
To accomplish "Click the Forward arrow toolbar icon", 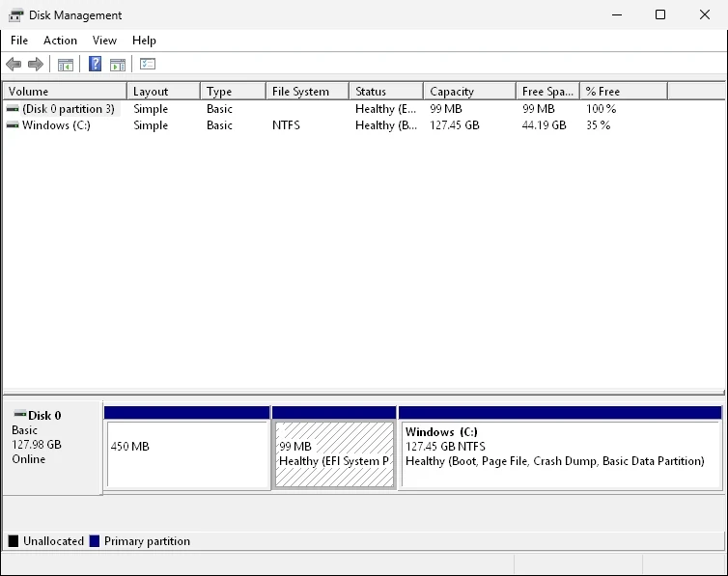I will pos(36,64).
